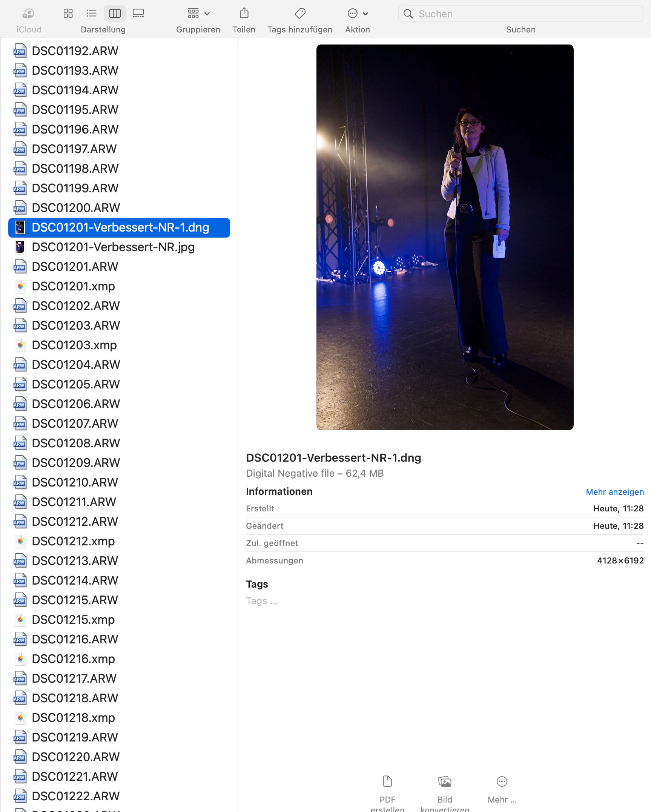The image size is (651, 812).
Task: Switch to gallery view
Action: tap(138, 14)
